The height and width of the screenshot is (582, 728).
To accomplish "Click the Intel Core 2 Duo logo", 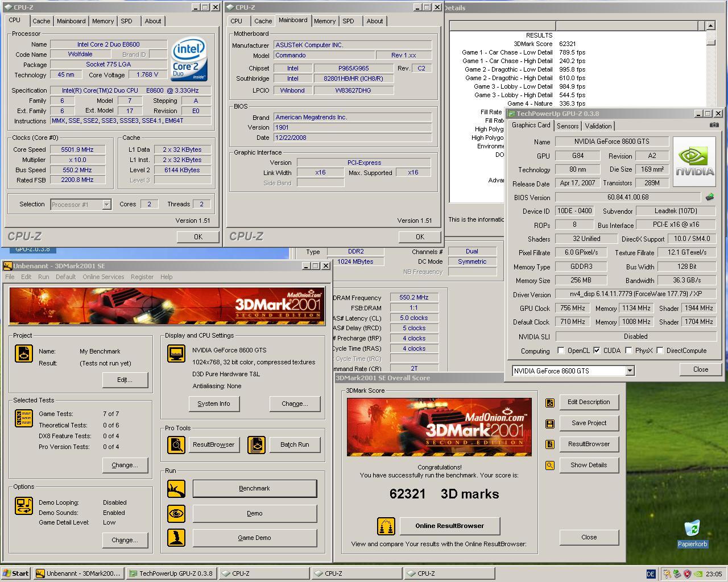I will tap(189, 60).
